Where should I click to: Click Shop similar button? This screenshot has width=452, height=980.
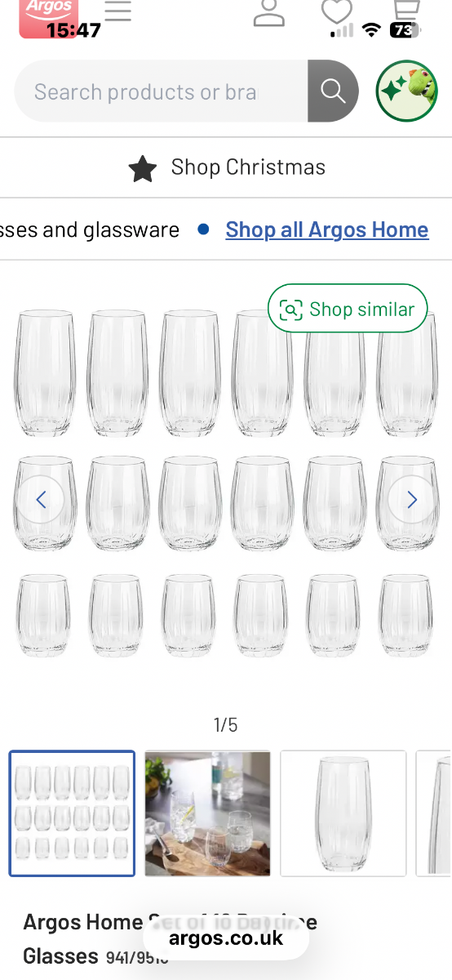(348, 309)
